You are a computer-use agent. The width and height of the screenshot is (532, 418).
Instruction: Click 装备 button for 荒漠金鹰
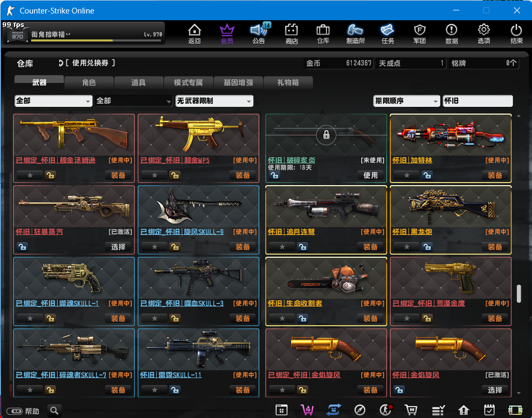pos(495,318)
